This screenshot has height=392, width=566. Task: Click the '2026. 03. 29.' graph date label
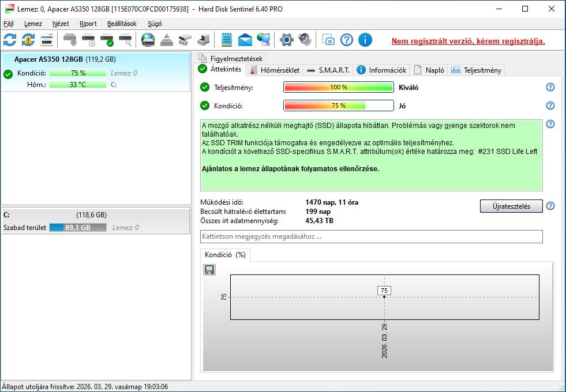[384, 341]
